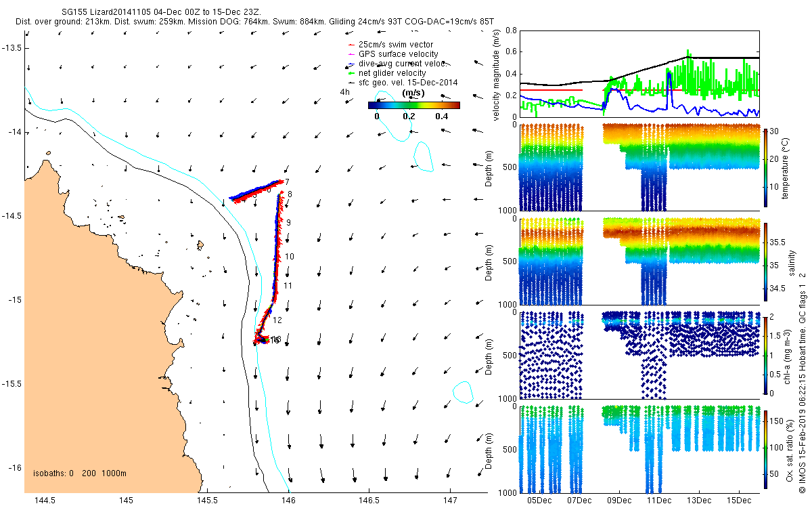The width and height of the screenshot is (812, 508).
Task: Click the "09Dec" date tick label
Action: (x=619, y=501)
